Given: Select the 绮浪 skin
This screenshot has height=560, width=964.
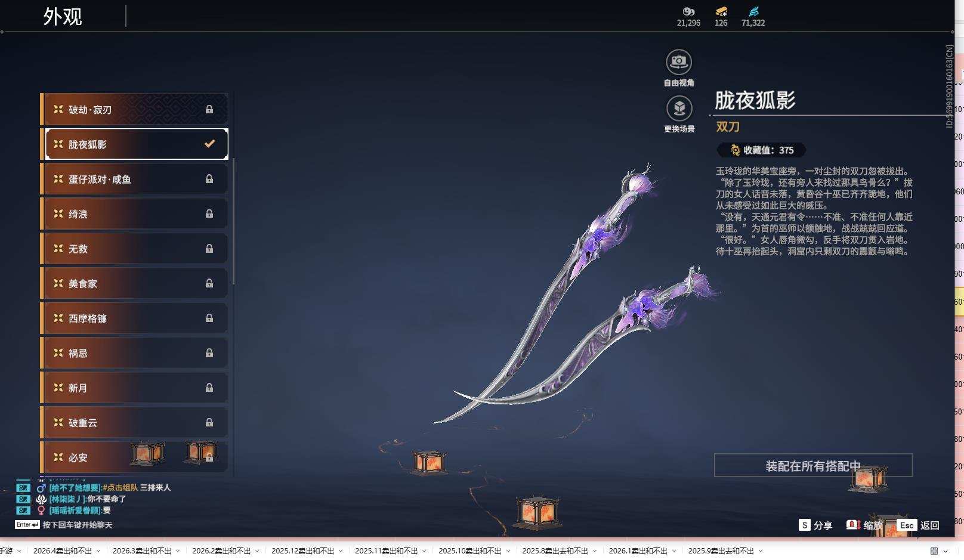Looking at the screenshot, I should 134,214.
